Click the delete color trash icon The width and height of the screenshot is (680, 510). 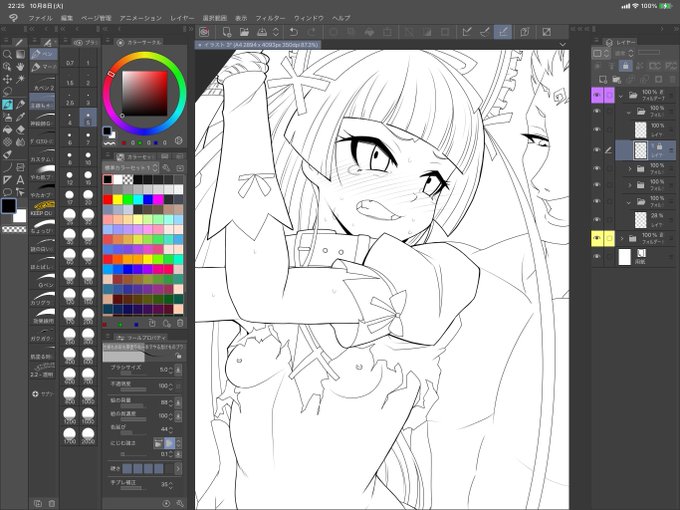(180, 324)
